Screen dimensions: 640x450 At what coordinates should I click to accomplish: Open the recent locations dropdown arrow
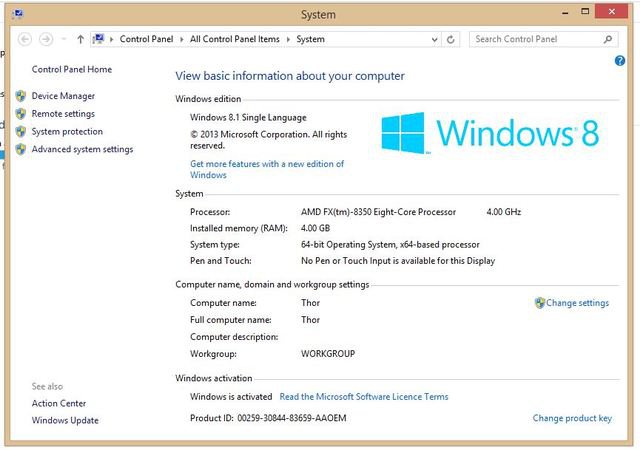point(64,39)
